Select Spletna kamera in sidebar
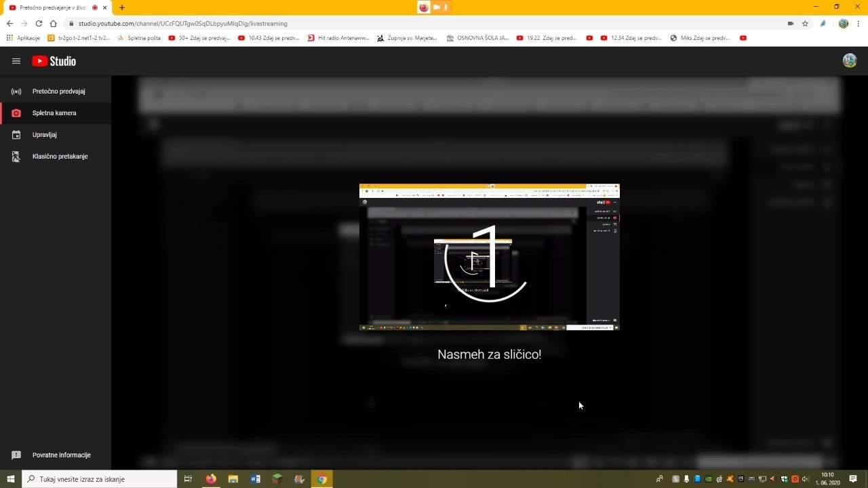 click(56, 113)
